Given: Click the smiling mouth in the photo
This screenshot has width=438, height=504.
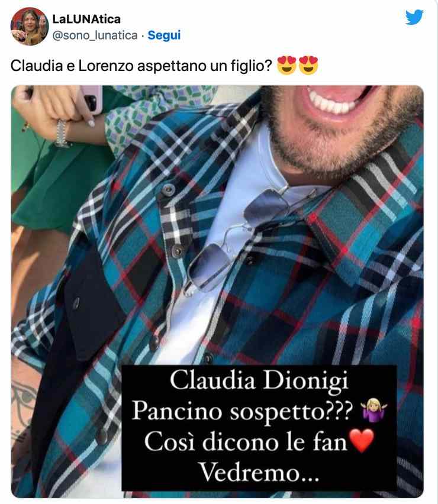Looking at the screenshot, I should coord(334,99).
